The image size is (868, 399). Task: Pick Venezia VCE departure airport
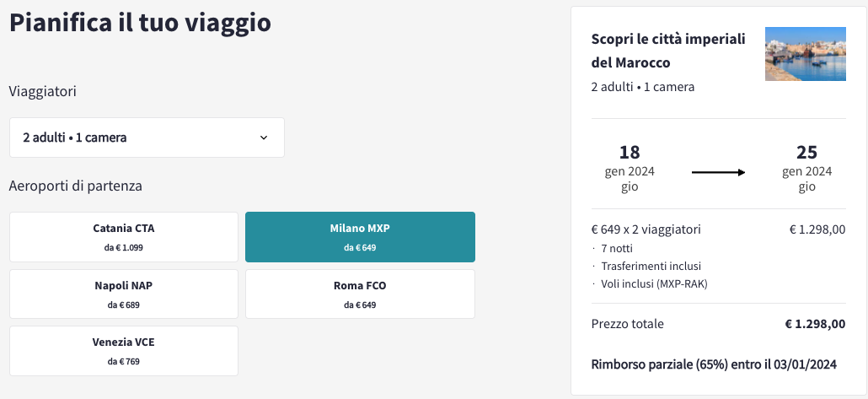point(124,351)
